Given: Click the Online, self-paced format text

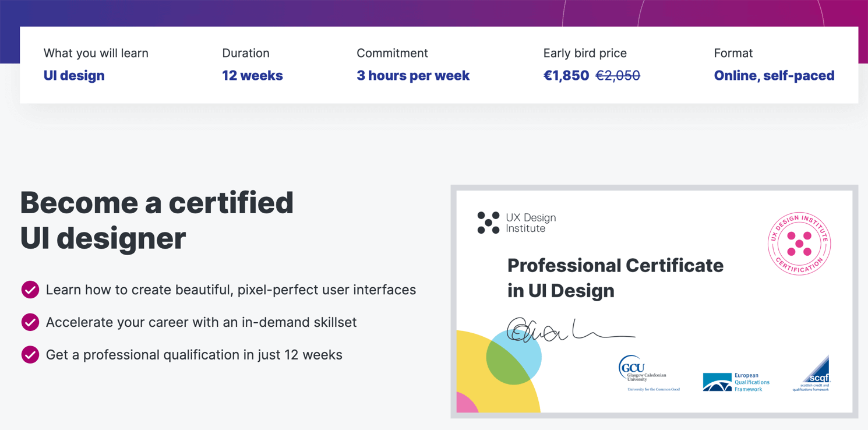Looking at the screenshot, I should tap(774, 76).
